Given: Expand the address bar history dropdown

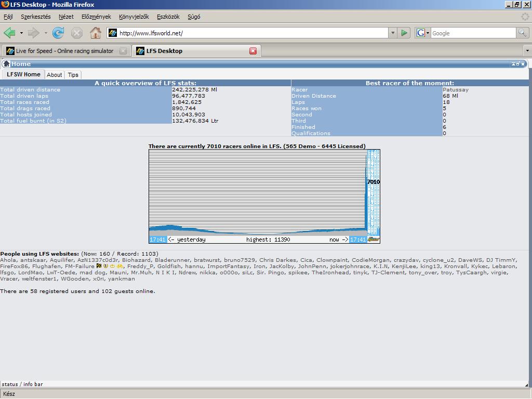Looking at the screenshot, I should pyautogui.click(x=393, y=33).
